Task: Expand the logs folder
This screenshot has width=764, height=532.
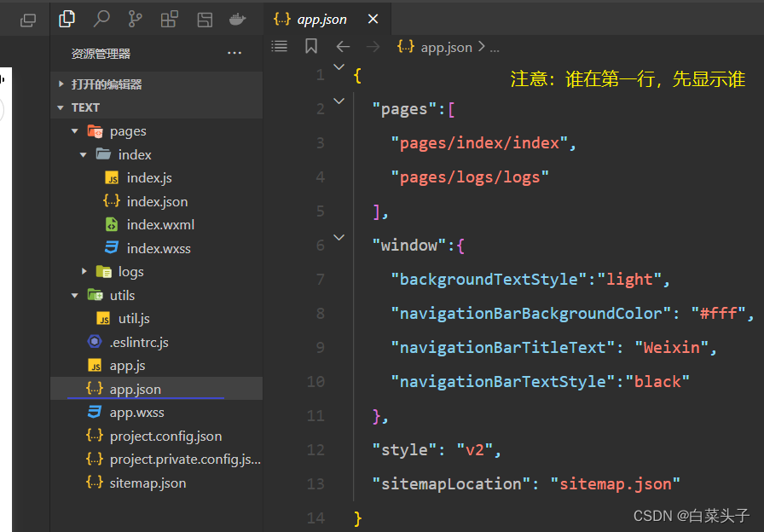Action: pos(84,271)
